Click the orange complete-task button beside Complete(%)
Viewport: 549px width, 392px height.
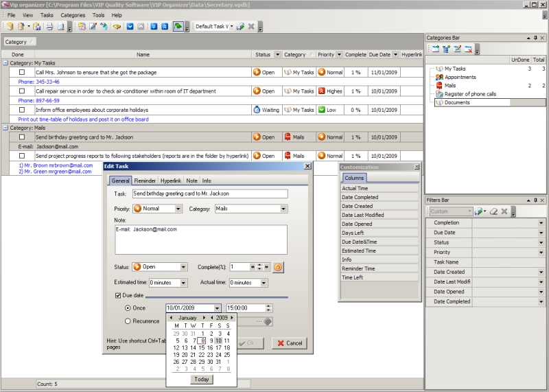point(279,267)
